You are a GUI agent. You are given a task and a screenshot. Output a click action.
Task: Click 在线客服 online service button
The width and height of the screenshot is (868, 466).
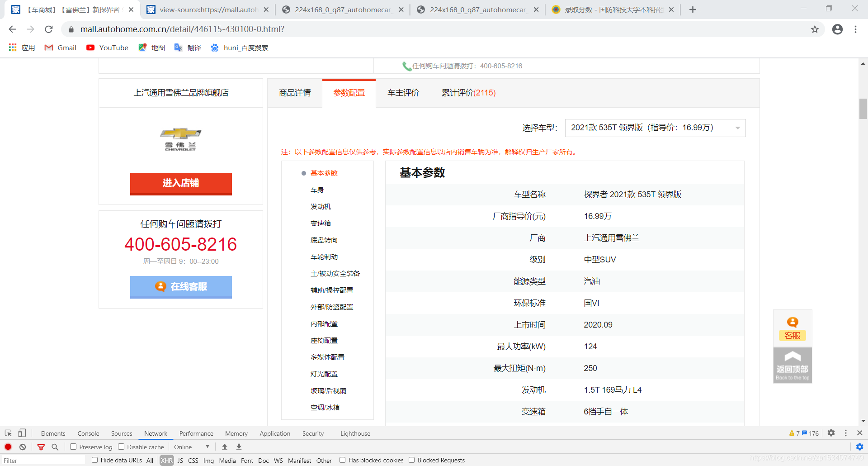[181, 287]
